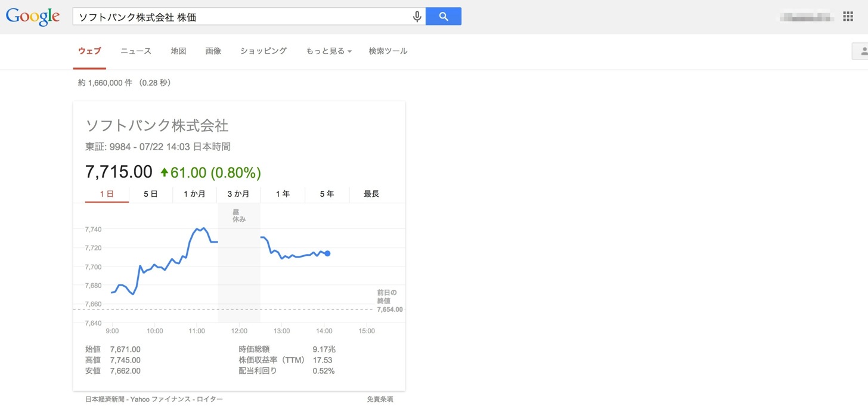Select the 3か月 chart range
Image resolution: width=868 pixels, height=409 pixels.
[x=238, y=194]
